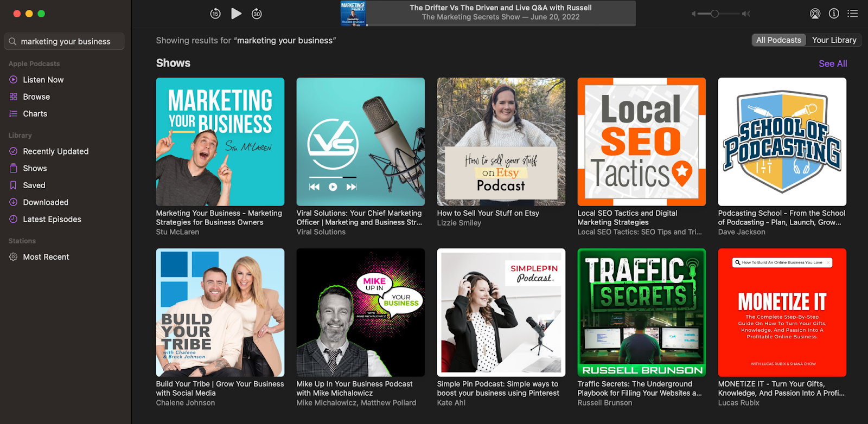868x424 pixels.
Task: Click author name Russell Brunson
Action: [605, 403]
